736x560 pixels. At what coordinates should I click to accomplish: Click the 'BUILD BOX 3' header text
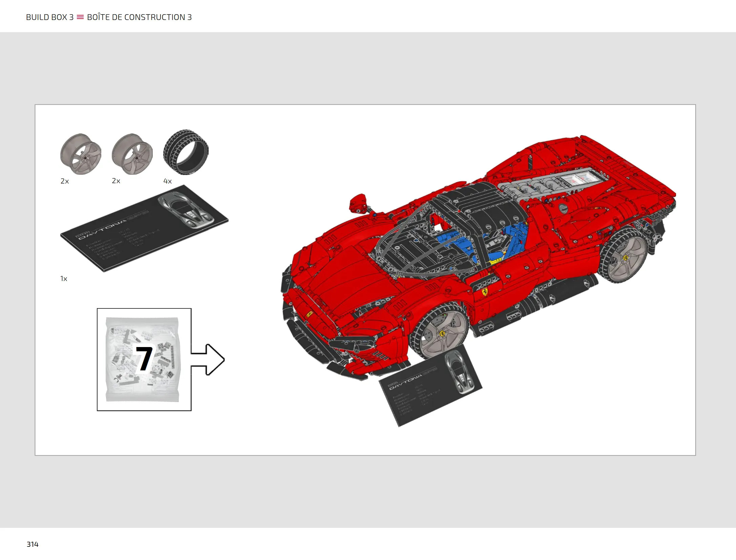click(x=50, y=17)
